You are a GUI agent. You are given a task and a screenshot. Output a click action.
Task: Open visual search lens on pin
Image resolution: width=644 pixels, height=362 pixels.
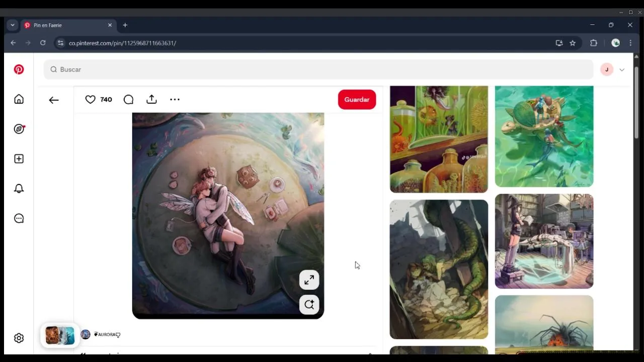pyautogui.click(x=309, y=304)
